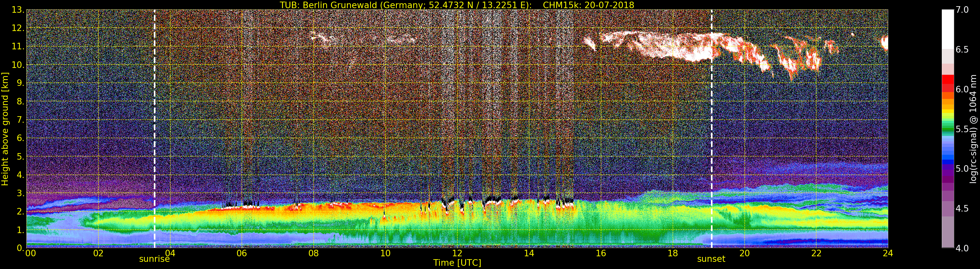Viewport: 980px width, 269px height.
Task: Click the 'CHM15k: 20-07-2018' date in the title
Action: 588,5
